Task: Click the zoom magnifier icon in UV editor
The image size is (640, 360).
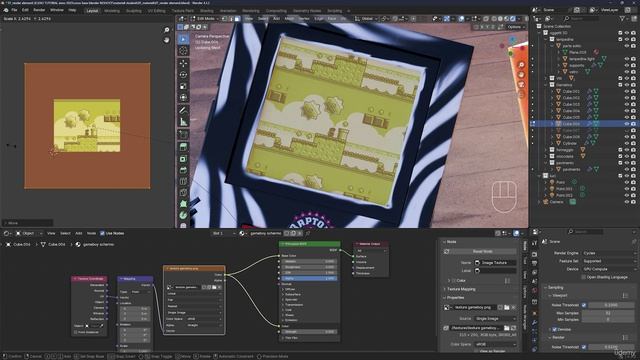Action: [167, 30]
